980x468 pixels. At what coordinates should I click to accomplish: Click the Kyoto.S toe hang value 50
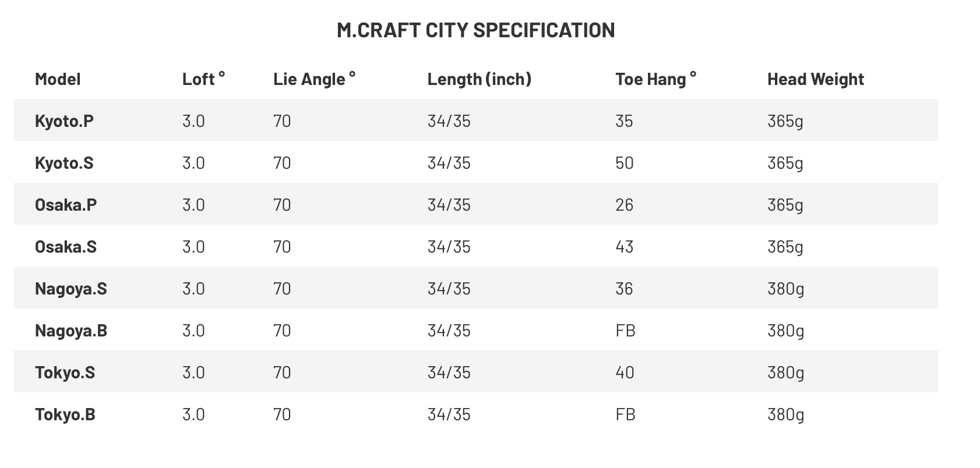tap(624, 163)
